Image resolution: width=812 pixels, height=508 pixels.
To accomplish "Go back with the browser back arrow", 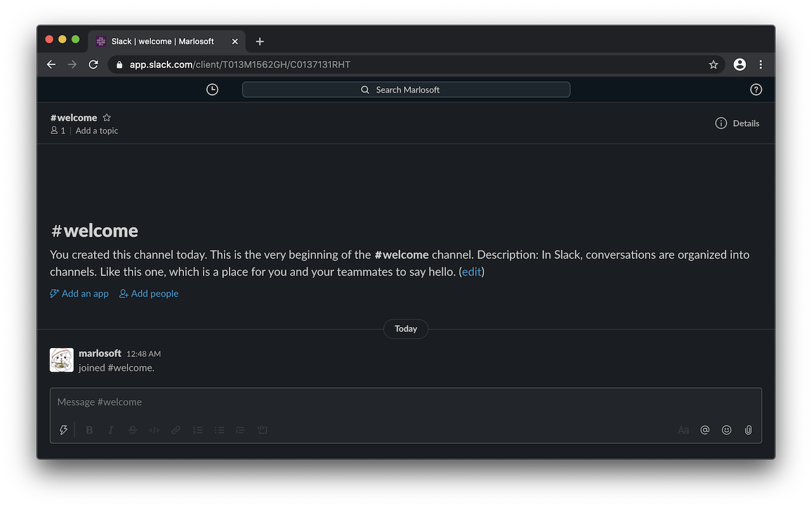I will click(x=51, y=64).
